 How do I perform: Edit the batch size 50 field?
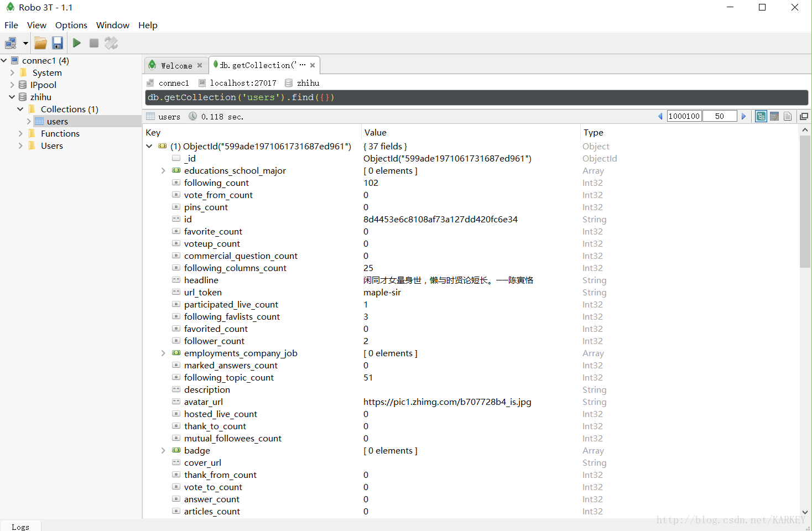click(x=720, y=116)
